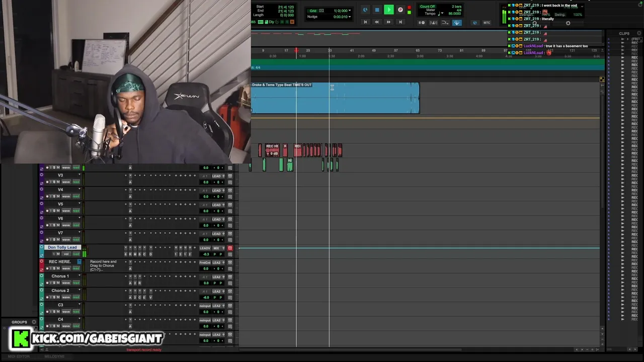This screenshot has width=644, height=362.
Task: Click the output window icon on Chorus 1 track
Action: (230, 277)
